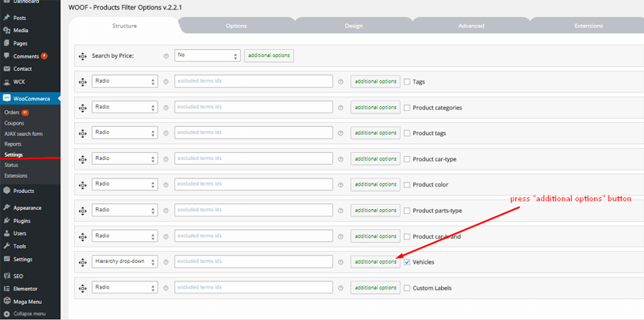644x320 pixels.
Task: Open Comments via its speech bubble icon
Action: 6,55
